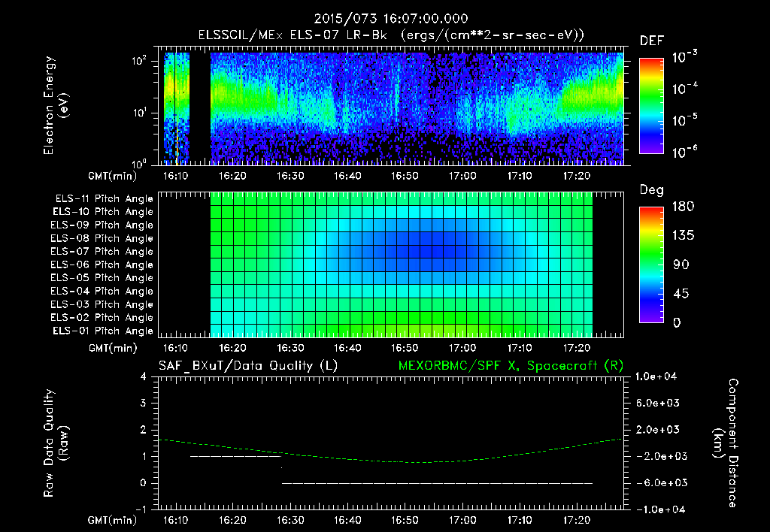Click the 1.0e+04 right axis value

[x=656, y=377]
